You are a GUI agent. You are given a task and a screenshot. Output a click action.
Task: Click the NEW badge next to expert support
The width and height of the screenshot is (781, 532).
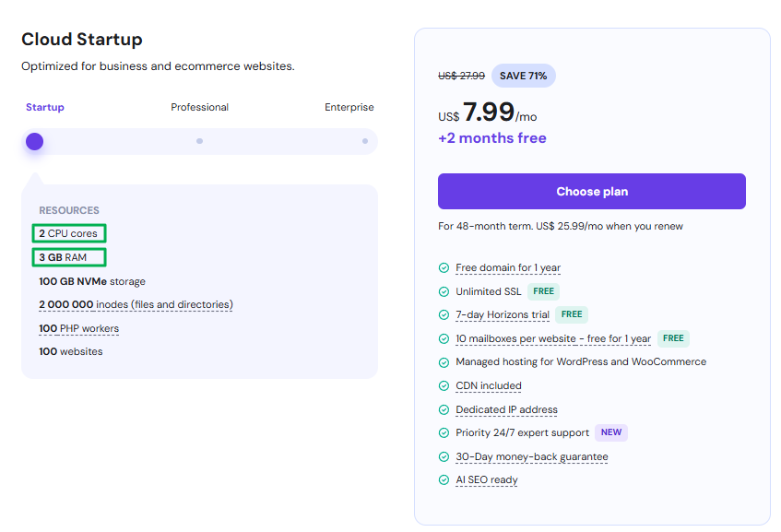610,432
